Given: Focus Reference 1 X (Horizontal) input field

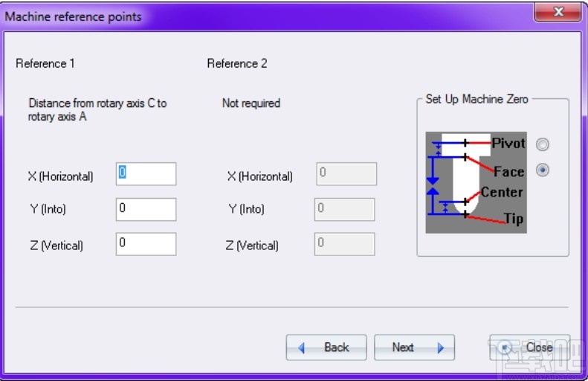Looking at the screenshot, I should [x=146, y=174].
